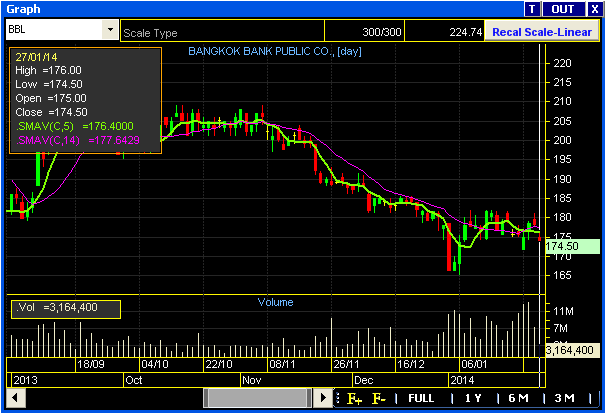Image resolution: width=606 pixels, height=414 pixels.
Task: Click the Open =175.00 value
Action: coord(51,98)
